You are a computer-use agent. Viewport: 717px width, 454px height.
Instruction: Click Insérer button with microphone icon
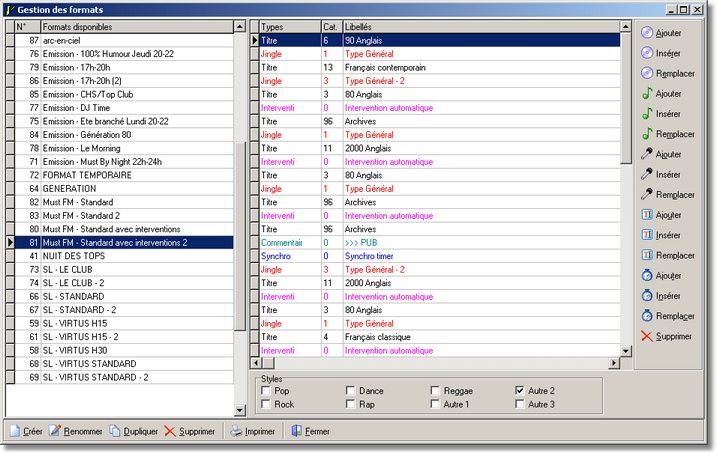661,174
